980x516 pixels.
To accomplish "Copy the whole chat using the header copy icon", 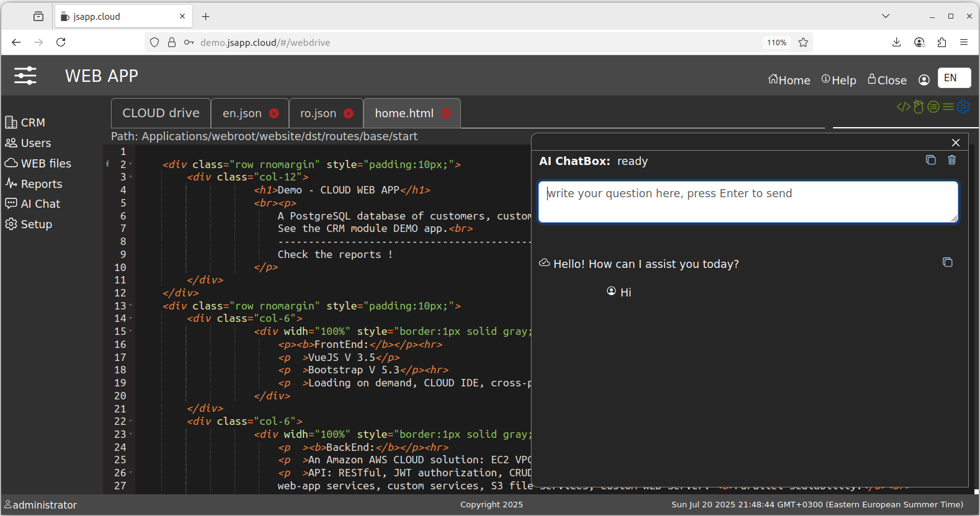I will coord(930,160).
